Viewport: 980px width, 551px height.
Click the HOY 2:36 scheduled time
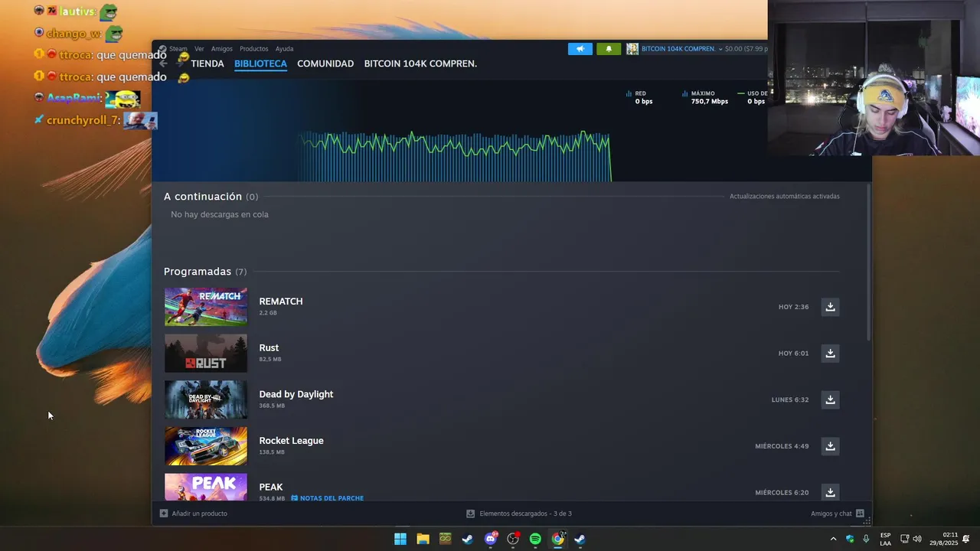(793, 307)
